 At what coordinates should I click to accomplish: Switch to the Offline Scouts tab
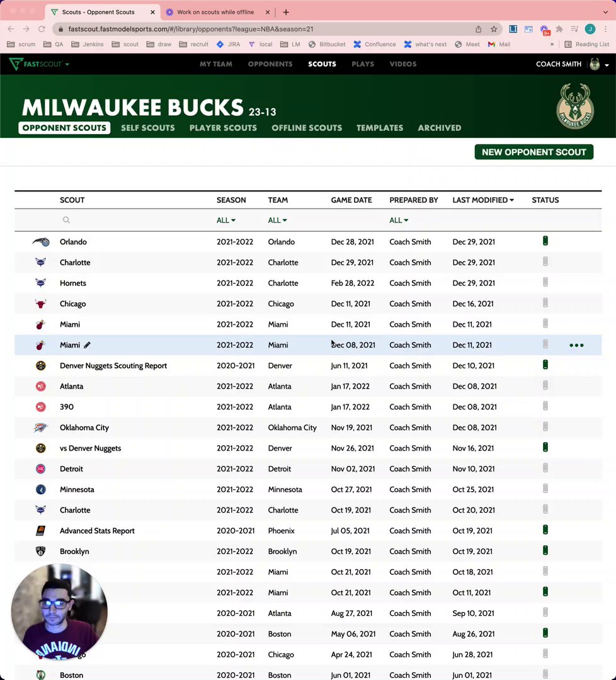point(307,128)
